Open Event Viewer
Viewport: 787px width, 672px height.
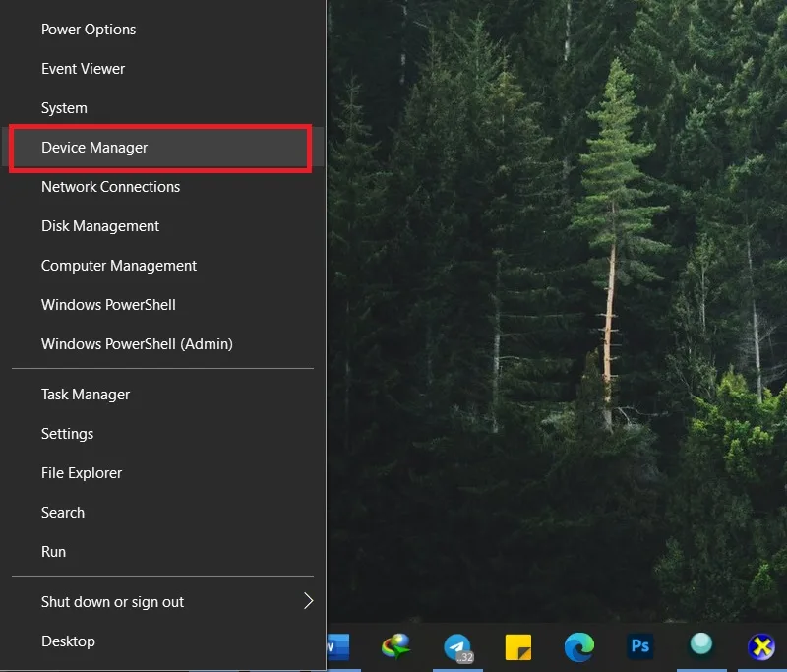[x=163, y=69]
